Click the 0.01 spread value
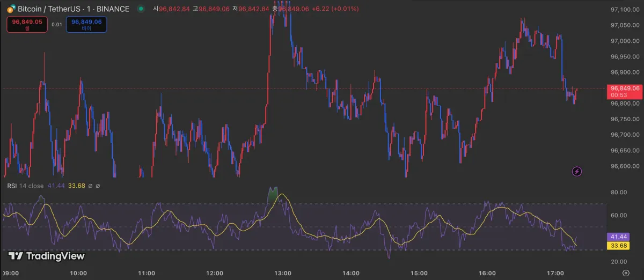 57,24
